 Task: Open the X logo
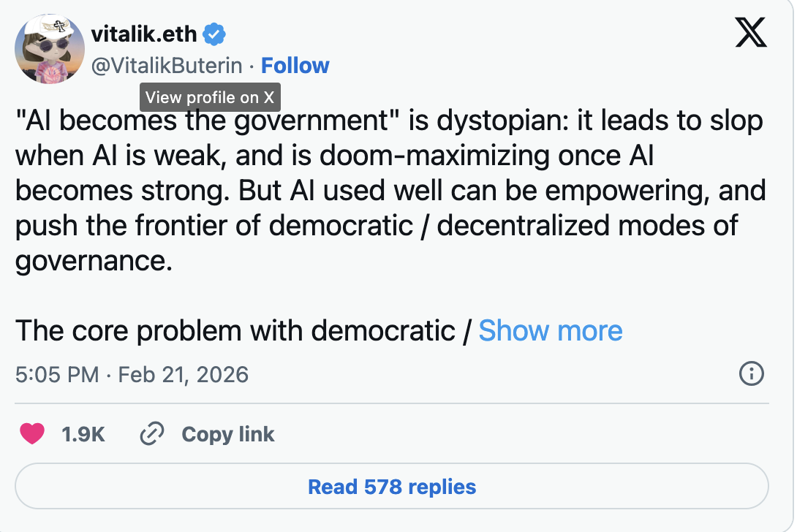point(751,32)
